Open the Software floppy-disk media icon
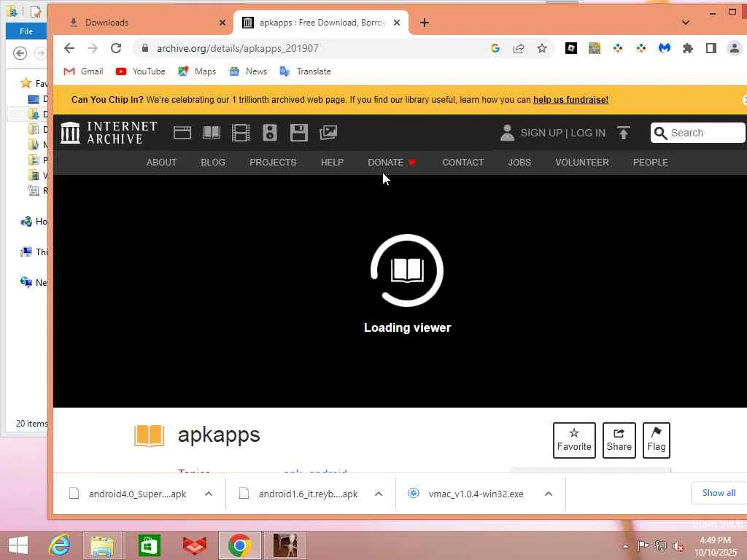 tap(298, 133)
